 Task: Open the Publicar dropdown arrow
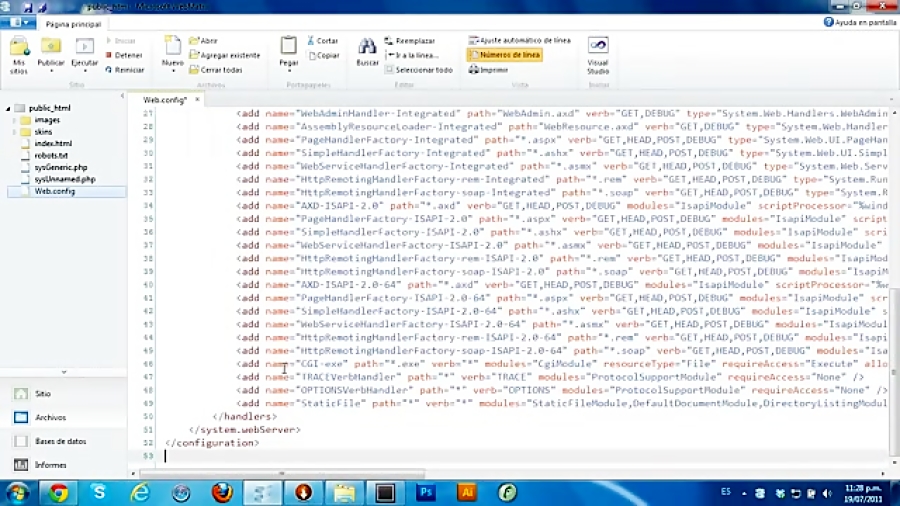[x=51, y=71]
